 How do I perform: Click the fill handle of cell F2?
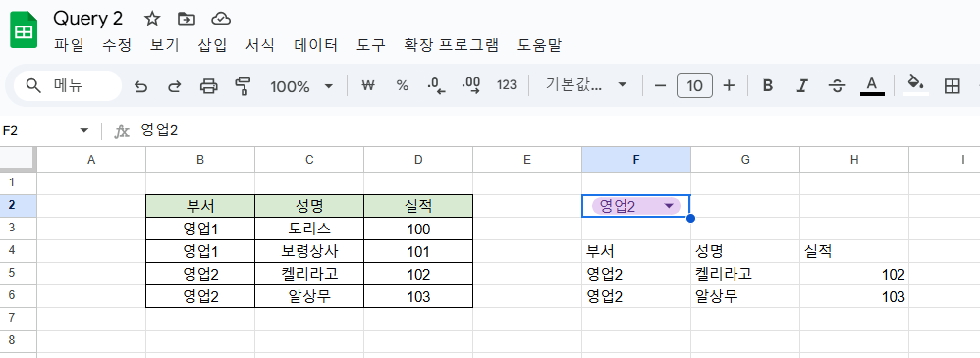(x=690, y=218)
